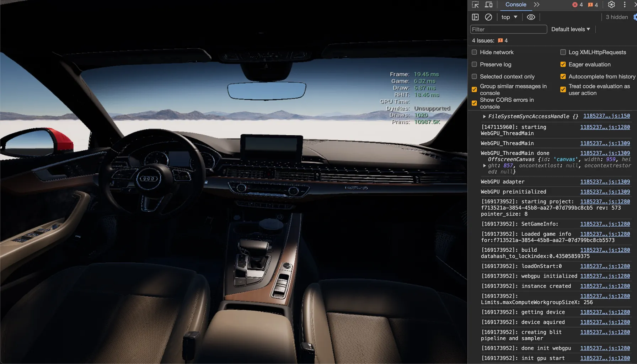The width and height of the screenshot is (637, 364).
Task: Expand the FileSystemSyncAccessHandle object
Action: [x=484, y=116]
